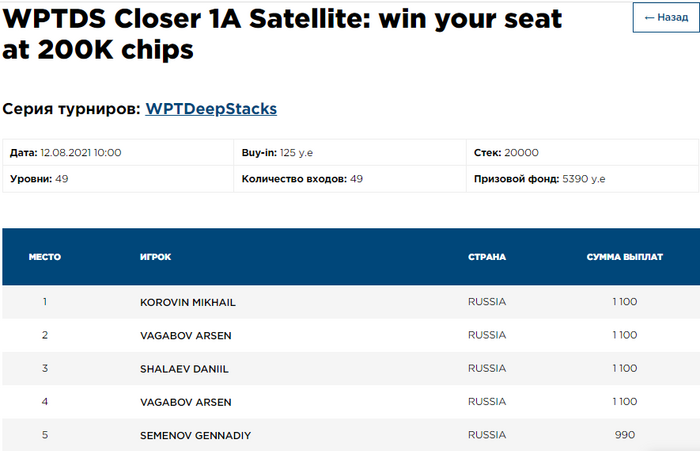Click the 990 payout amount

(x=625, y=435)
